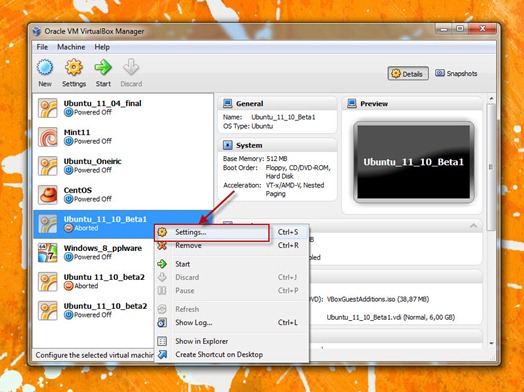524x392 pixels.
Task: Choose Create Shortcut on Desktop
Action: pos(231,354)
